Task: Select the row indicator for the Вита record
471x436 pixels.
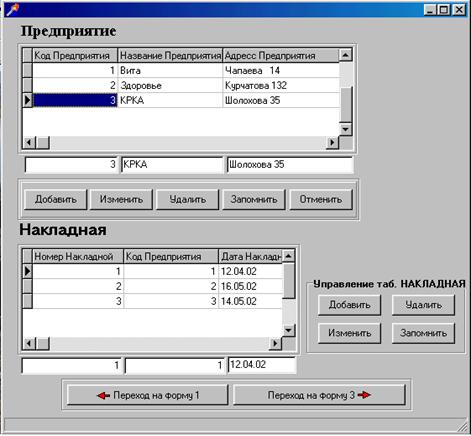Action: [x=27, y=70]
